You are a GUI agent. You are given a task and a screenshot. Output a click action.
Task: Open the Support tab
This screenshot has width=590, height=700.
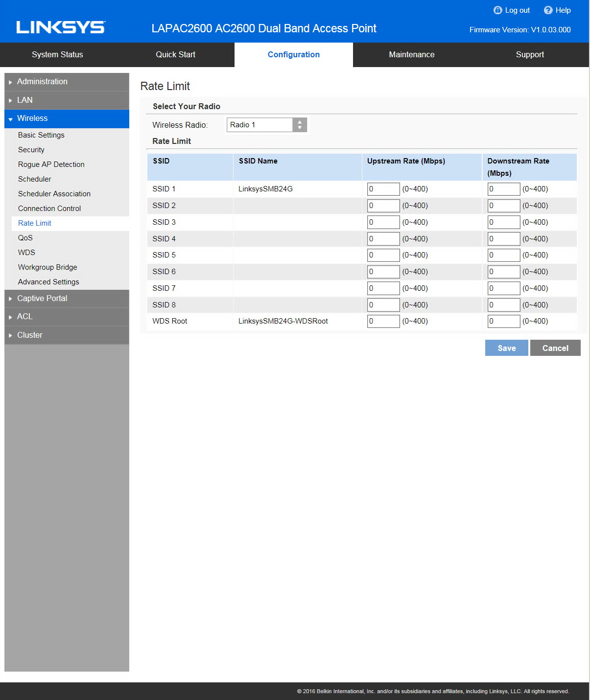[x=530, y=55]
